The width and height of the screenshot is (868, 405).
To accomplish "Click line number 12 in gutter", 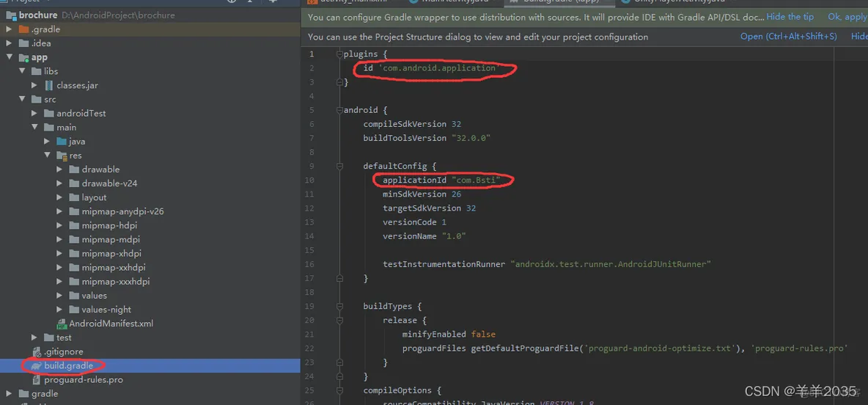I will 311,208.
